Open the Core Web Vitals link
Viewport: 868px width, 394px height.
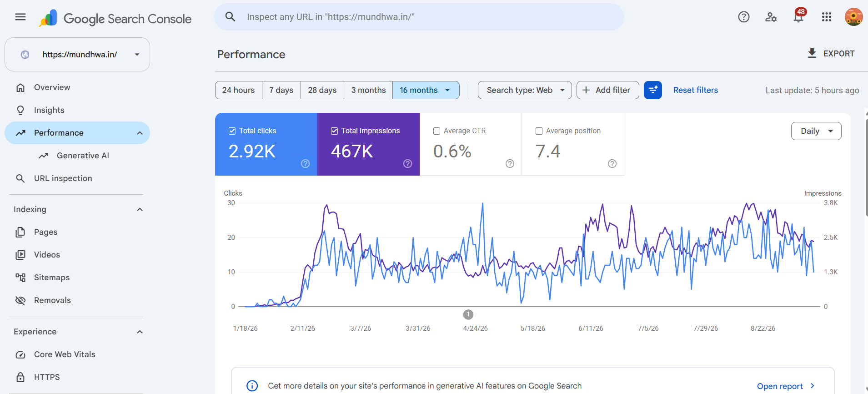77,354
